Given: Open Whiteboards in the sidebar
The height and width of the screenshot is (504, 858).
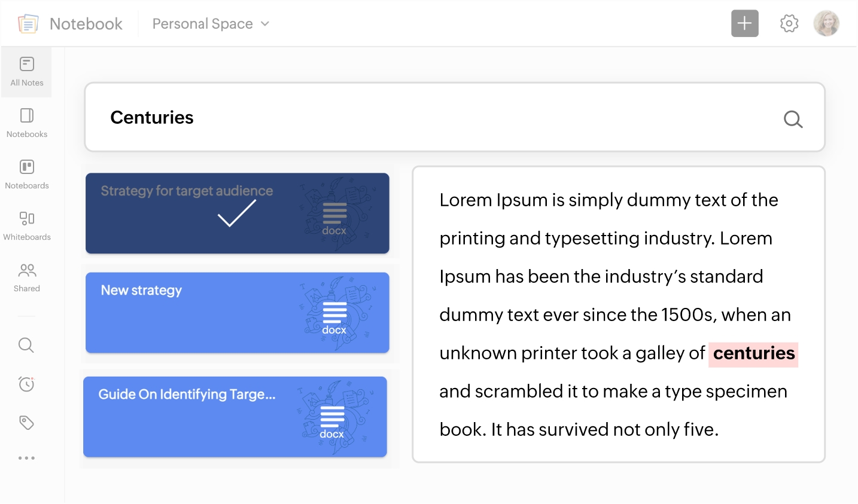Looking at the screenshot, I should click(27, 226).
